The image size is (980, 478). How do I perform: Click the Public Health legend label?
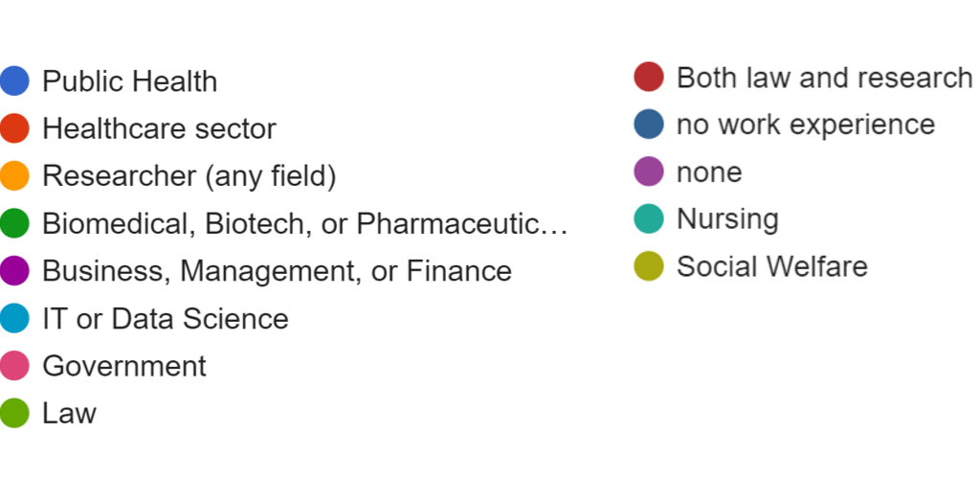coord(130,81)
